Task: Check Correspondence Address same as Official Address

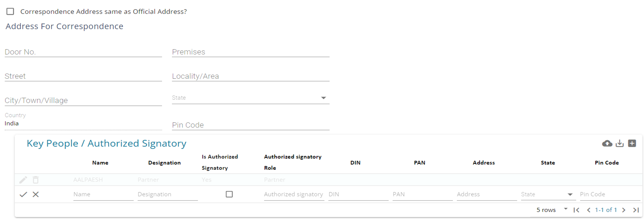Action: tap(11, 12)
